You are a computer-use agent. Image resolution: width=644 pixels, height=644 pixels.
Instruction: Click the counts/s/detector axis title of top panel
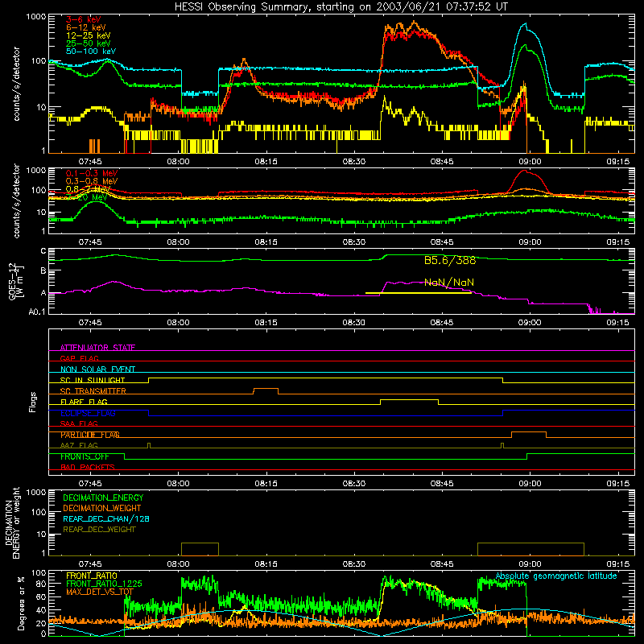click(x=16, y=84)
